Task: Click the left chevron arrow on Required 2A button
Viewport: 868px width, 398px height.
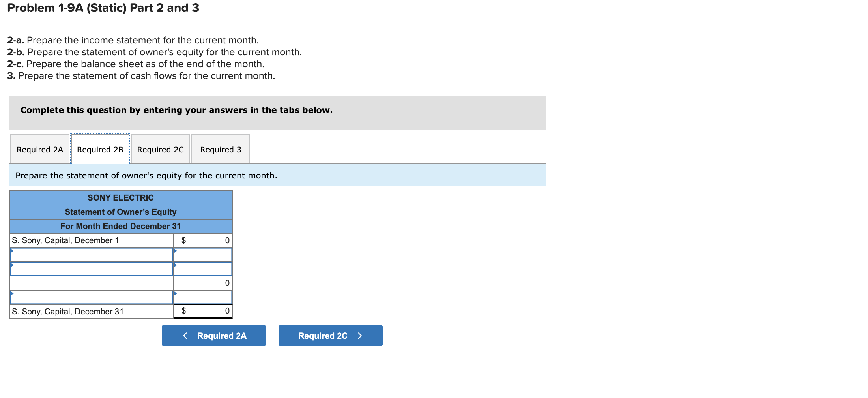Action: coord(185,335)
